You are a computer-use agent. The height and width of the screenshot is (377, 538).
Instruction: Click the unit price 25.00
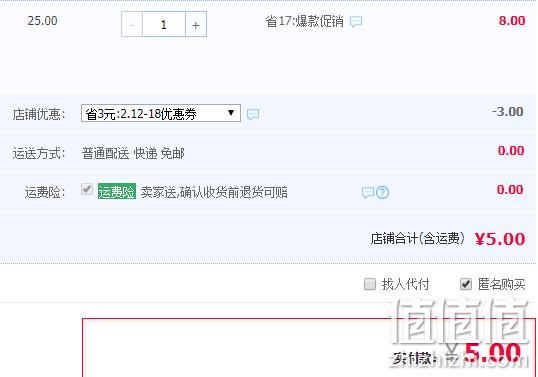tap(43, 21)
